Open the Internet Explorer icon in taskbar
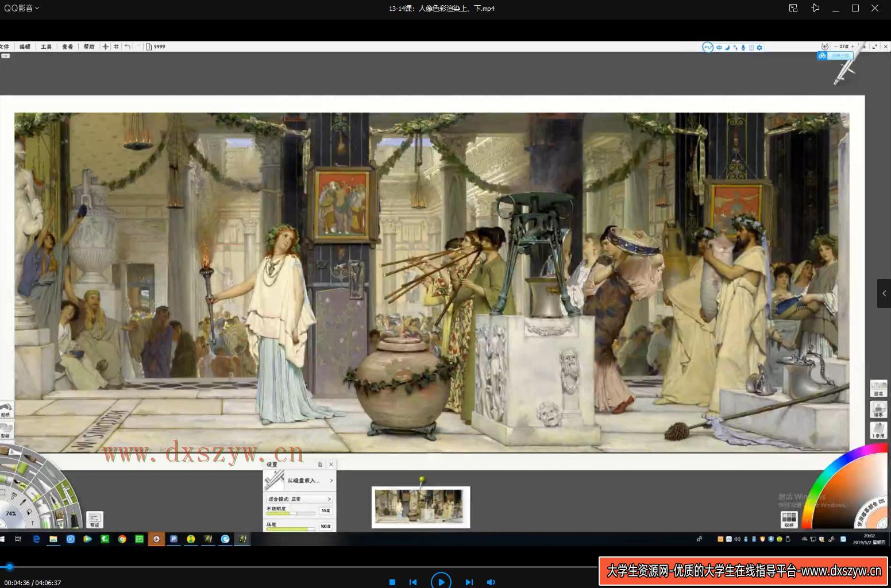This screenshot has width=891, height=588. click(36, 539)
